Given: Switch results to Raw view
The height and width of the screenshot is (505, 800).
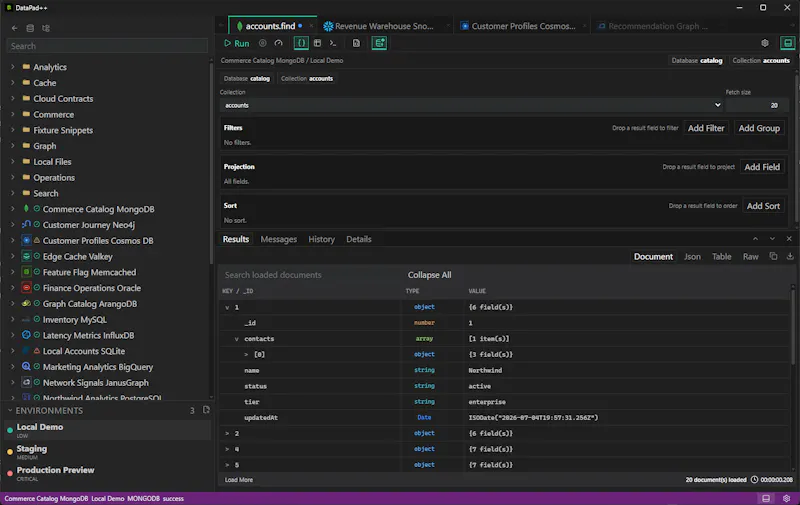Looking at the screenshot, I should point(750,257).
